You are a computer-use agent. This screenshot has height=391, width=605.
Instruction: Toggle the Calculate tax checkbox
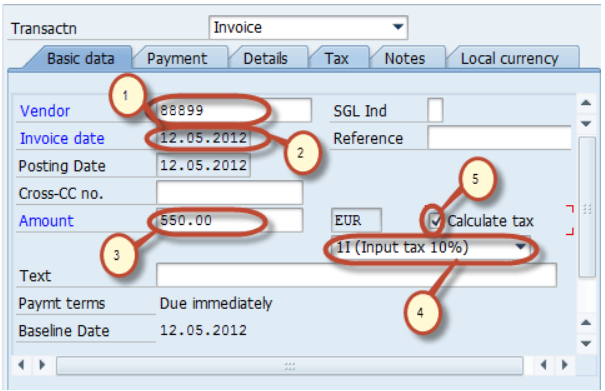[x=435, y=221]
